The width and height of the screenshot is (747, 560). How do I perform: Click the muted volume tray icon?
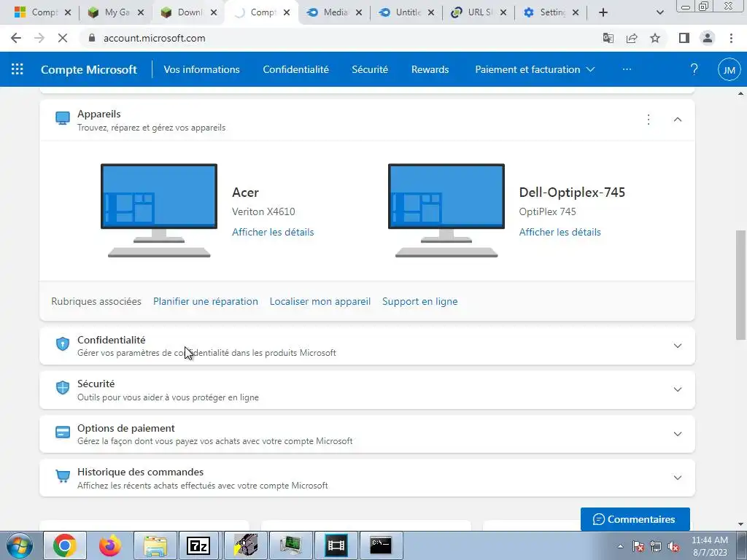(673, 546)
